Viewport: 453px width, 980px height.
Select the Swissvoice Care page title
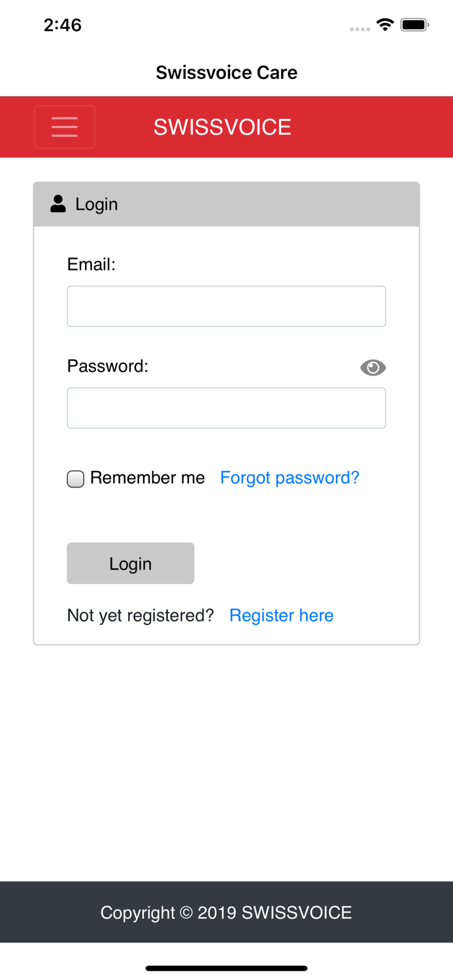tap(226, 73)
